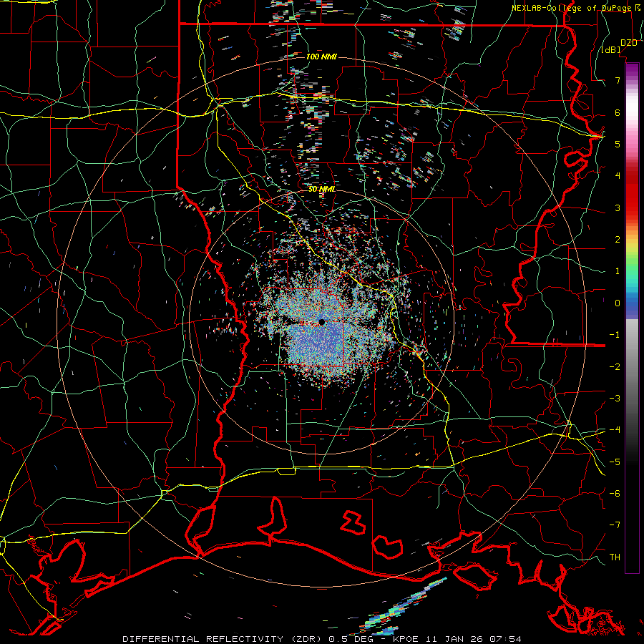Click the 0 scale value on the legend

click(x=618, y=303)
